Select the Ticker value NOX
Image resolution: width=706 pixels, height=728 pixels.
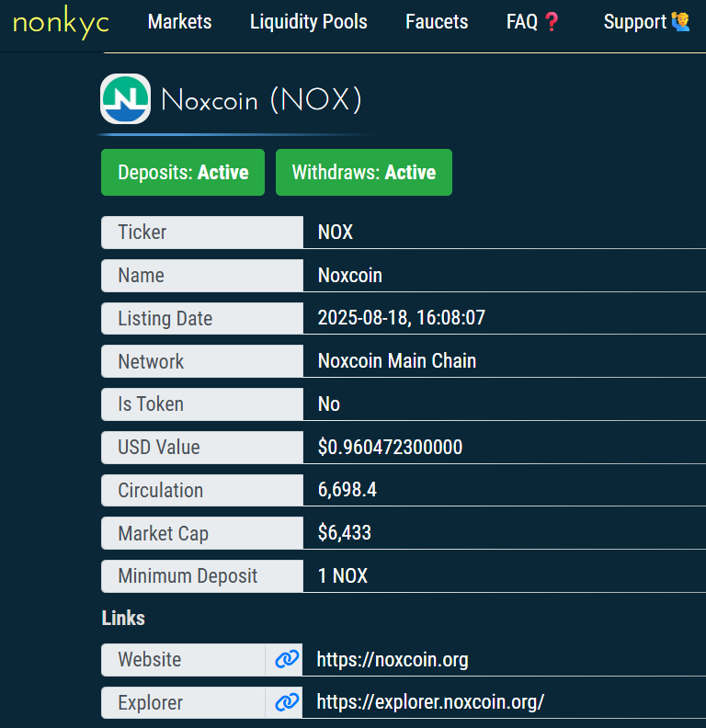[336, 233]
